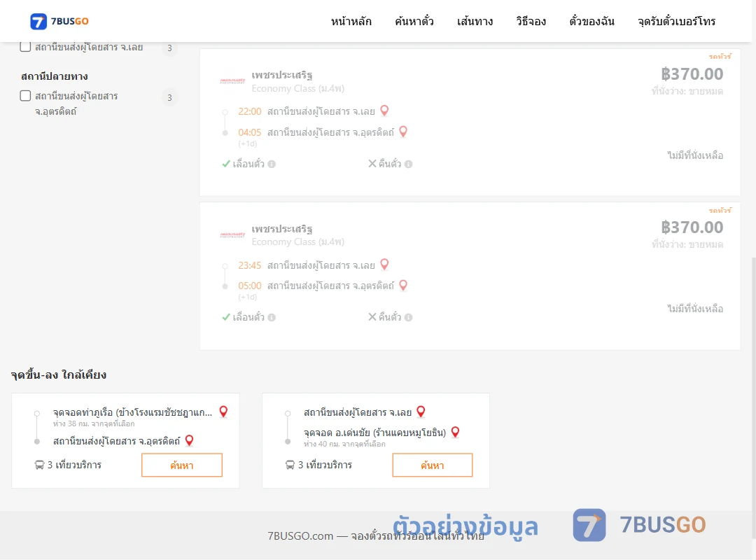Select วิธีจอง in the top navigation
The height and width of the screenshot is (560, 756).
click(531, 22)
